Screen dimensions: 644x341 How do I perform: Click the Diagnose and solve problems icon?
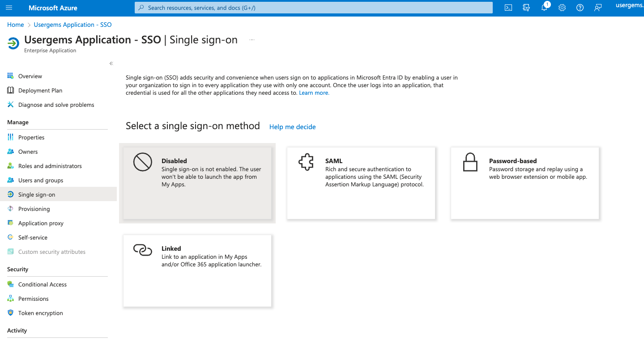(x=11, y=105)
